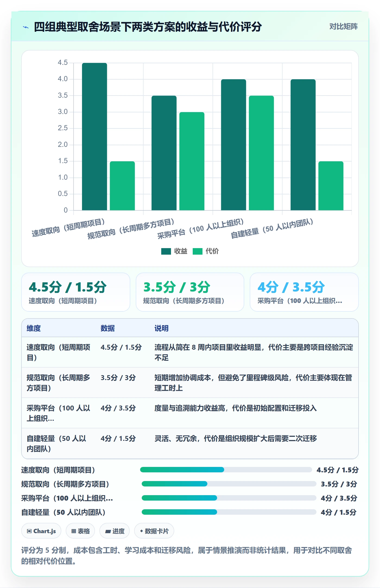Click the 自建轻量 代价 bar in the chart
380x588 pixels.
331,186
